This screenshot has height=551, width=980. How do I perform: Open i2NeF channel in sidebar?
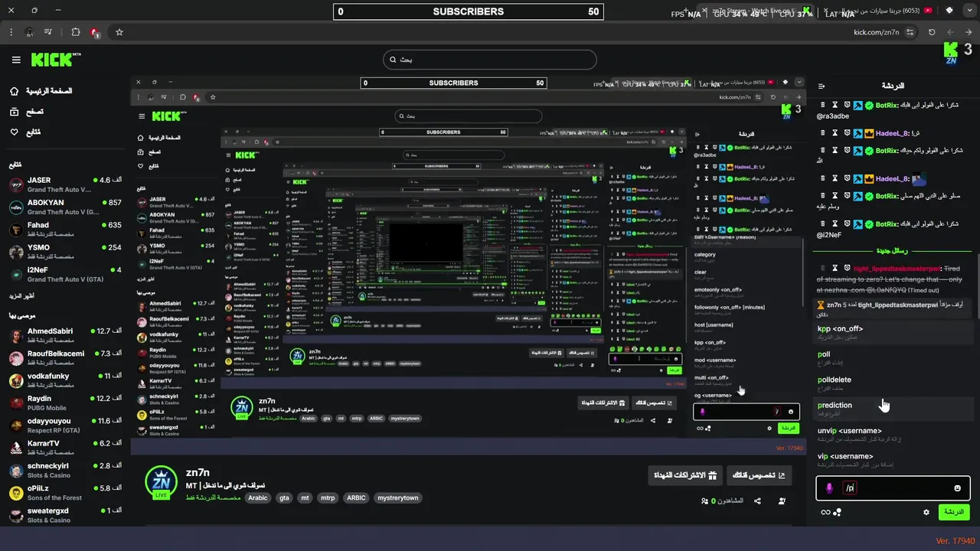point(65,274)
